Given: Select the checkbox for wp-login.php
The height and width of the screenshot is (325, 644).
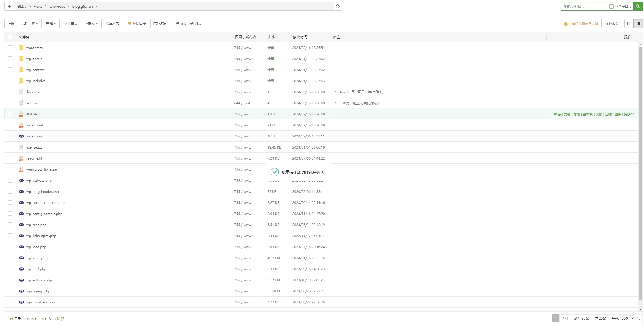Looking at the screenshot, I should 10,258.
